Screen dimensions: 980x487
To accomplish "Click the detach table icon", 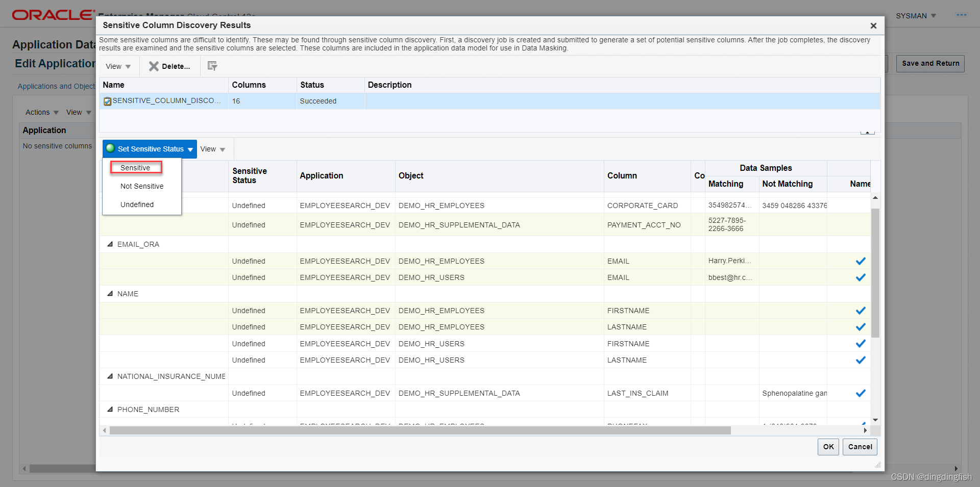I will (x=212, y=66).
